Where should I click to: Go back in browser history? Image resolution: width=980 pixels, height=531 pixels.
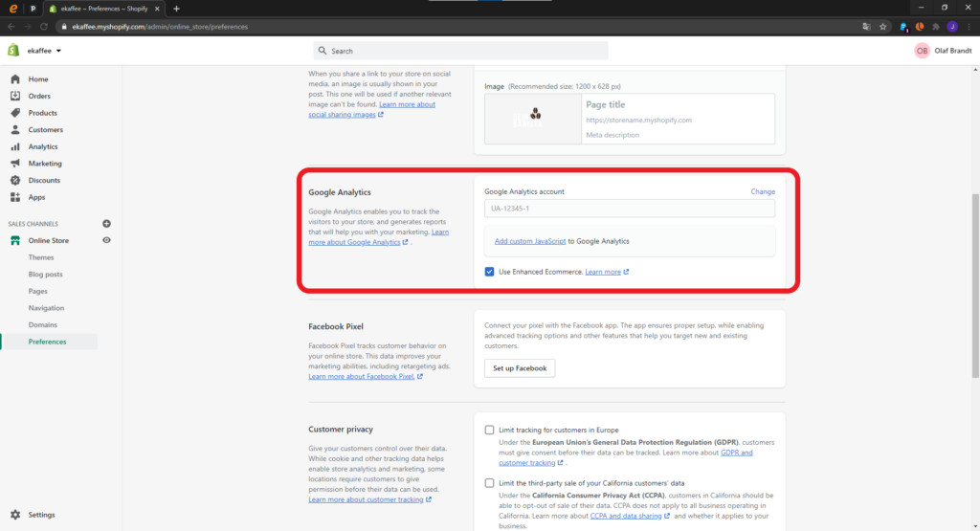(11, 27)
